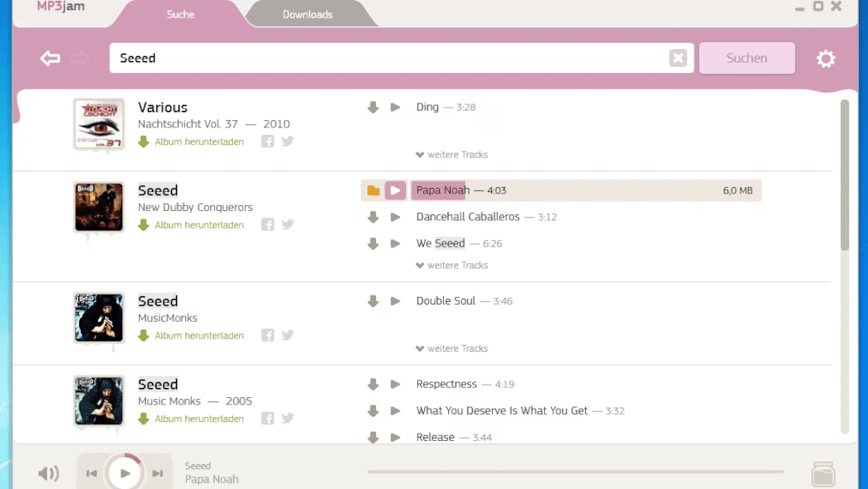Share the MusicMonks album on Facebook
The image size is (868, 489).
(x=268, y=335)
